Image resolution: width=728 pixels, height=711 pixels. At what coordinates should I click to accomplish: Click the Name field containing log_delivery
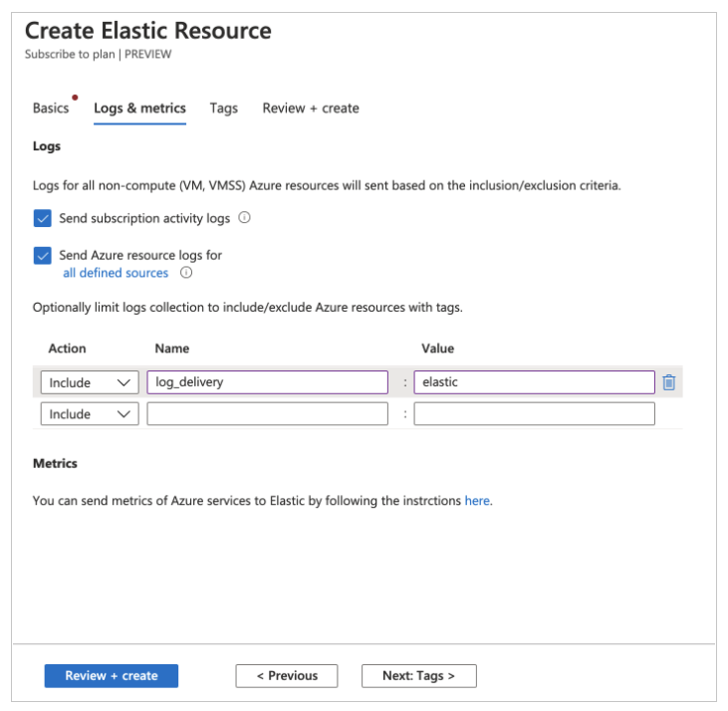click(x=267, y=382)
